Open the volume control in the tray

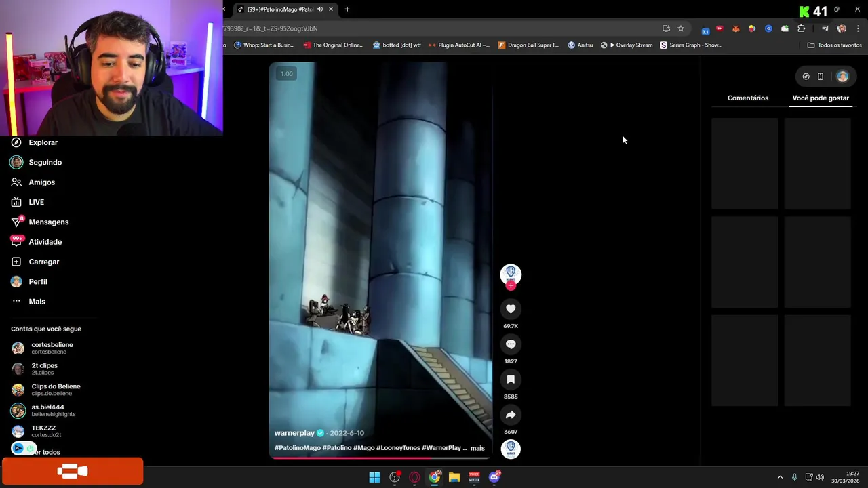point(820,477)
